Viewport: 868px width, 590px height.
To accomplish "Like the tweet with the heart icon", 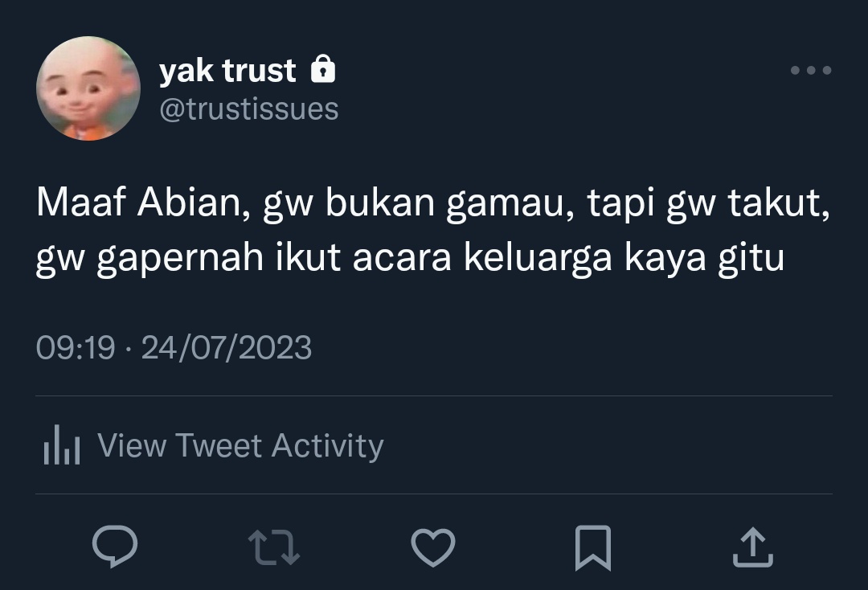I will pos(433,547).
